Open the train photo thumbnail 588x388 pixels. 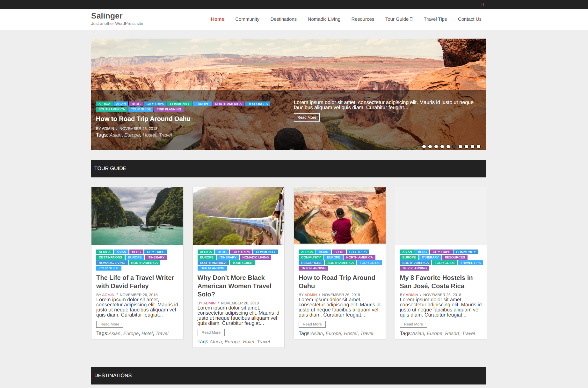(x=238, y=216)
